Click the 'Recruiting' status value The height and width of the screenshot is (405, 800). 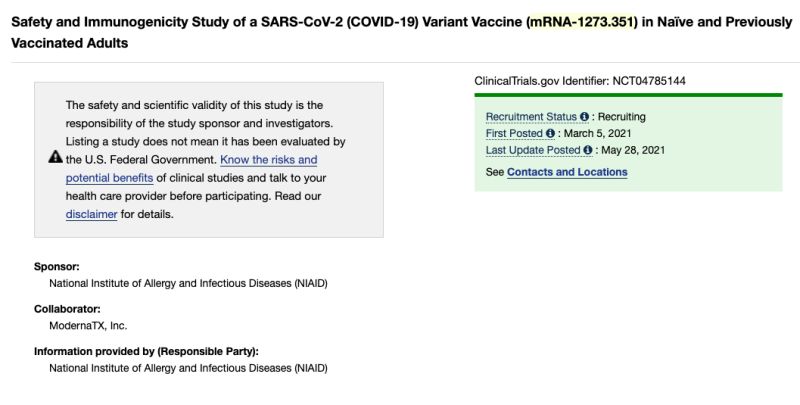point(622,117)
